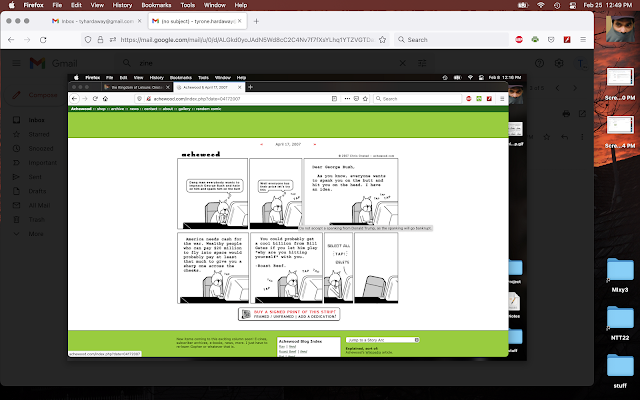Open the red ad-blocker extension icon
This screenshot has height=400, width=640.
519,40
